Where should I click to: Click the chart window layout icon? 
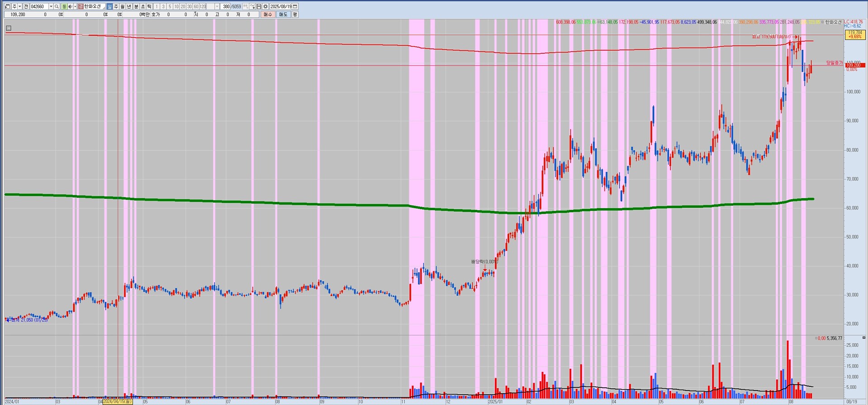point(7,6)
